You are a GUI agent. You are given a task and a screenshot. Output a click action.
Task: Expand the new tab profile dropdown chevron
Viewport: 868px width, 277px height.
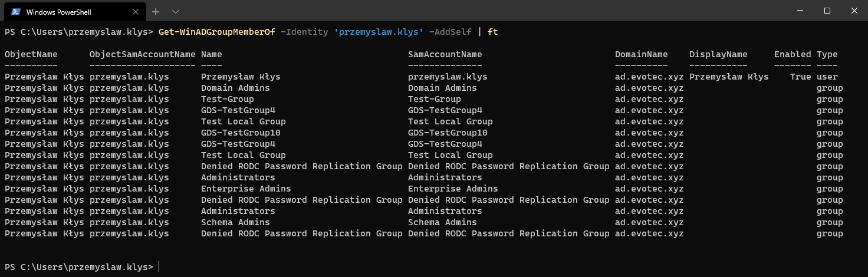tap(176, 12)
